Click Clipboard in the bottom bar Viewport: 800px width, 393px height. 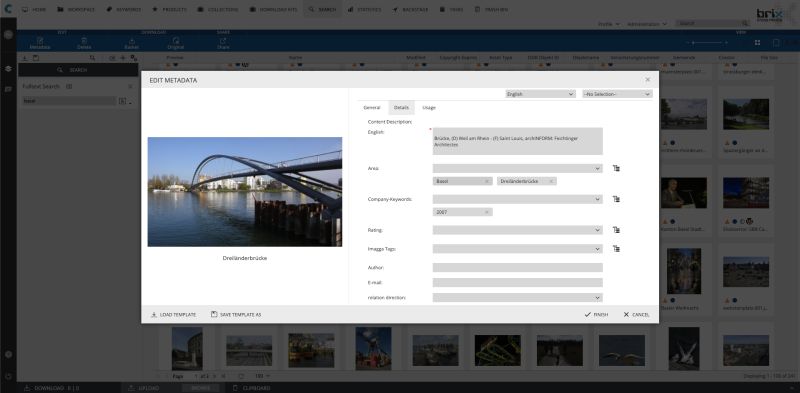click(x=252, y=388)
